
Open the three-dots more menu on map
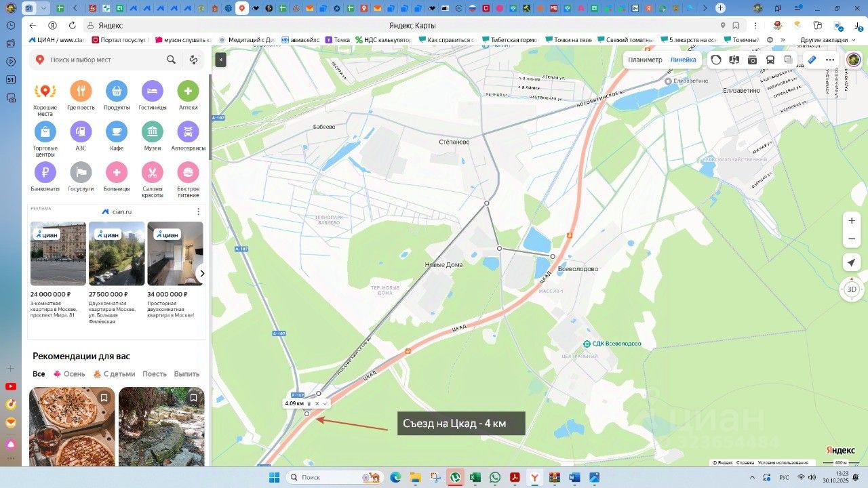[x=830, y=60]
